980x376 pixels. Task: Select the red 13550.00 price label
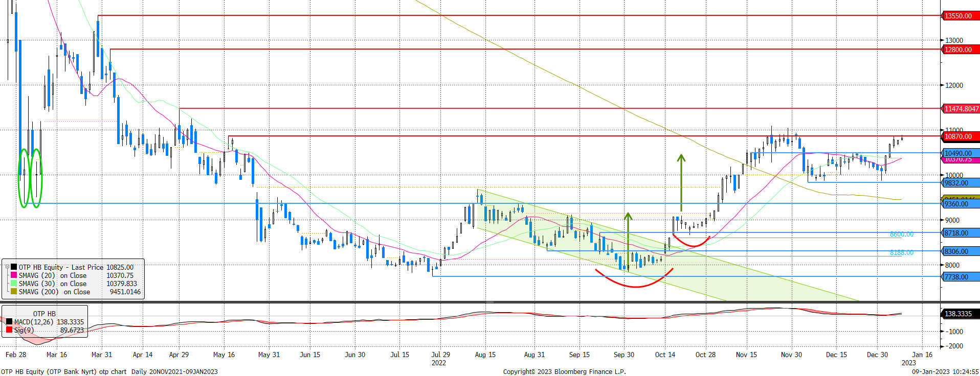point(961,16)
